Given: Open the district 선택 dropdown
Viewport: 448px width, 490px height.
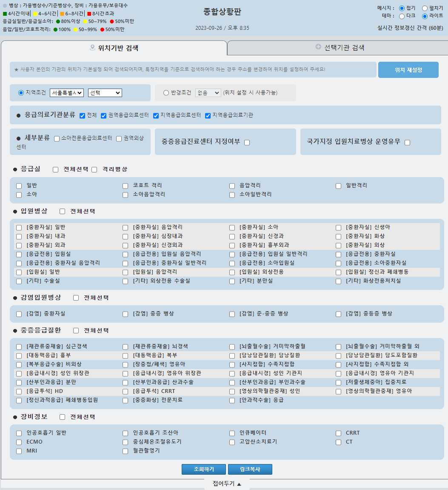Looking at the screenshot, I should pyautogui.click(x=105, y=93).
